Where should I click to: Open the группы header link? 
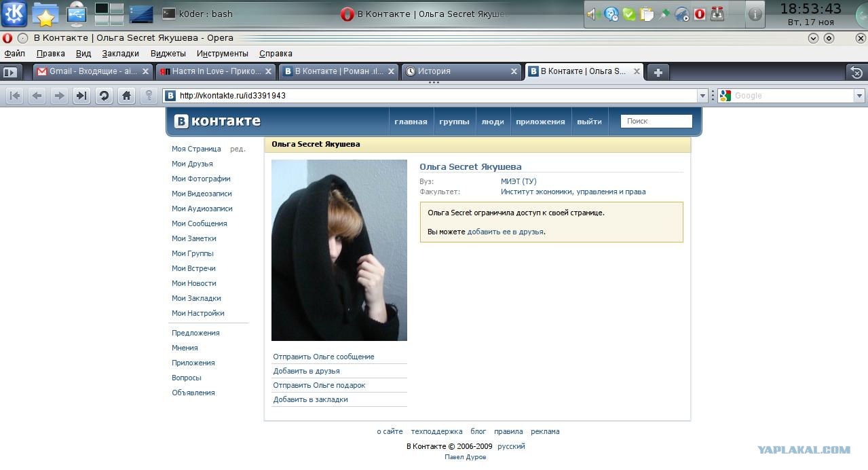click(454, 122)
